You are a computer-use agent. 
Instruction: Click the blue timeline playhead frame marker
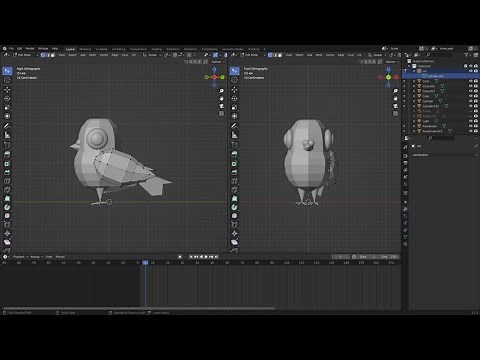(145, 263)
